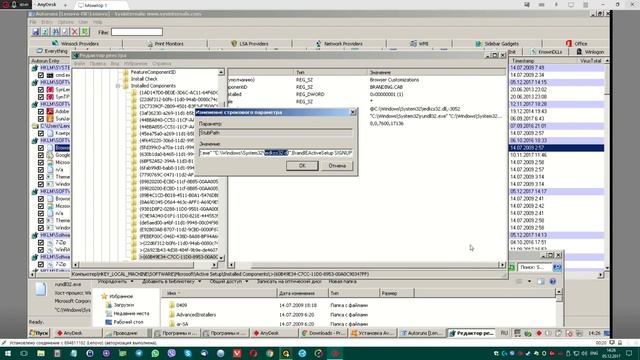Image resolution: width=640 pixels, height=360 pixels.
Task: Open the Добавить в библиотеку dropdown
Action: (171, 282)
